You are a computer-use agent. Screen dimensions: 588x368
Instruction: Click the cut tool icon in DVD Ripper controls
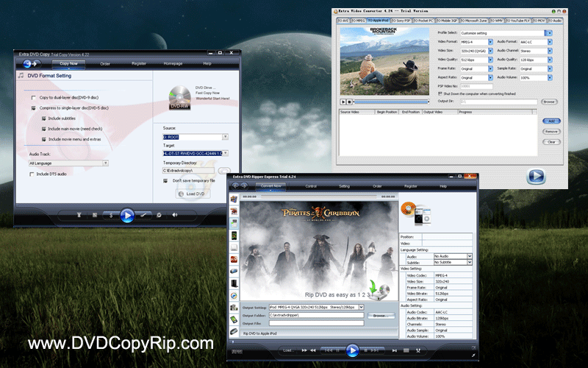point(418,351)
